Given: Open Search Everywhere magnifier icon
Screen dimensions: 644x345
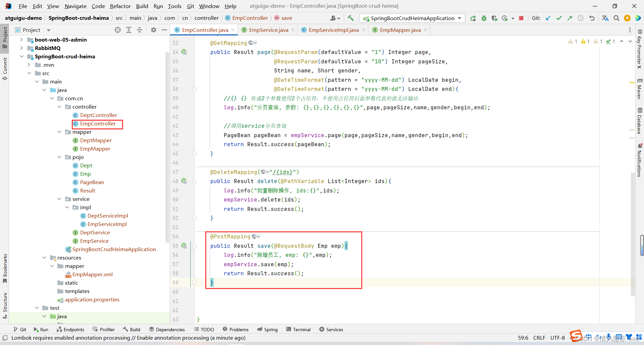Looking at the screenshot, I should click(x=616, y=18).
